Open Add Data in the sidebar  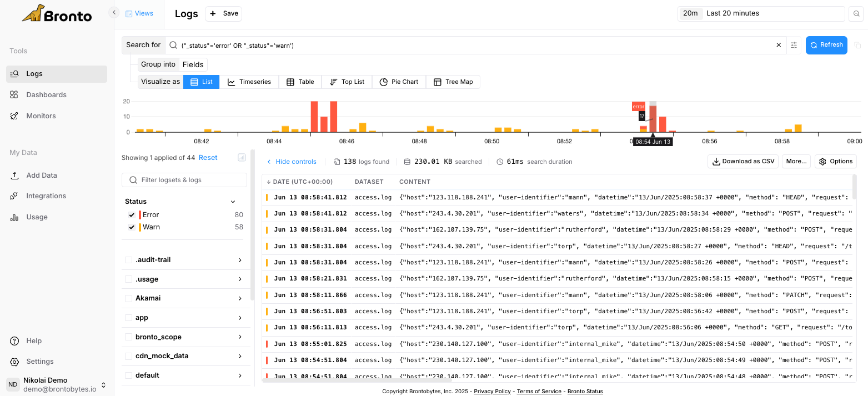pyautogui.click(x=57, y=176)
